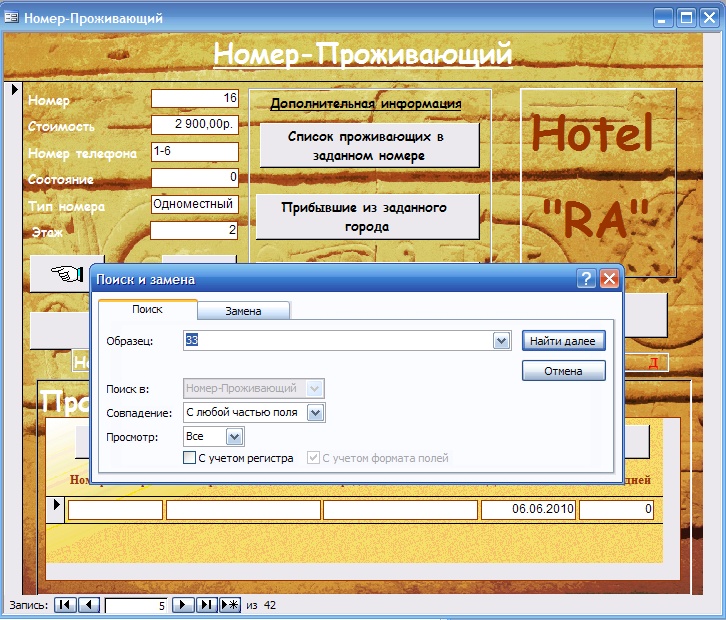Go to first record in navigation bar
The image size is (726, 620).
coord(65,605)
